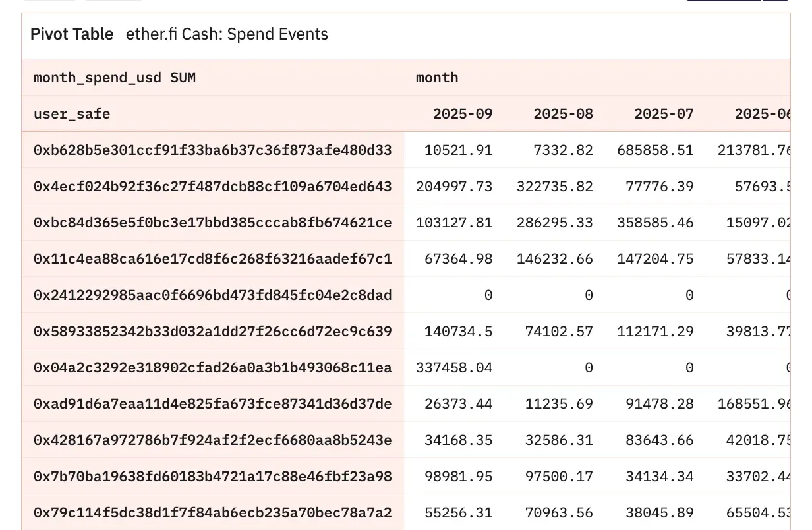Select the cell with value 11235.69

559,404
